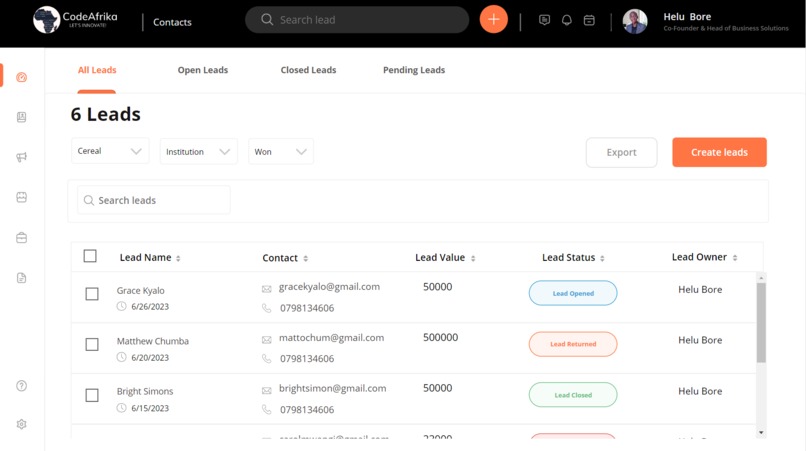
Task: Sort by Lead Value column arrows
Action: (473, 259)
